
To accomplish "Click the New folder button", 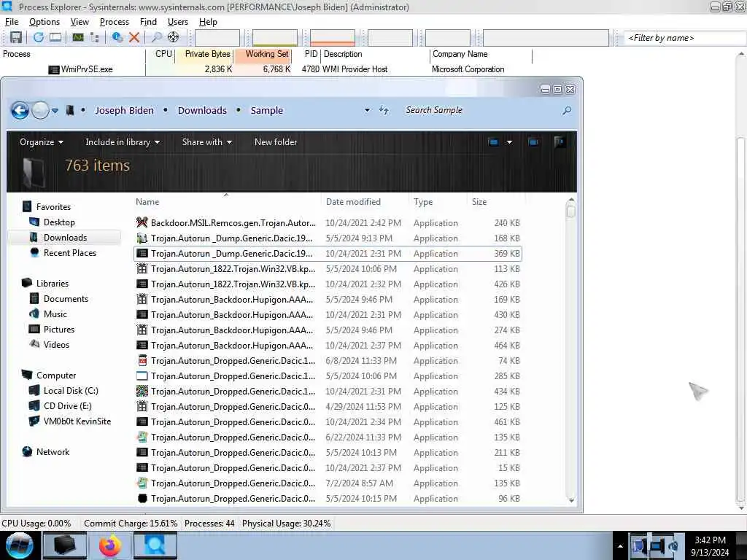I will 276,142.
